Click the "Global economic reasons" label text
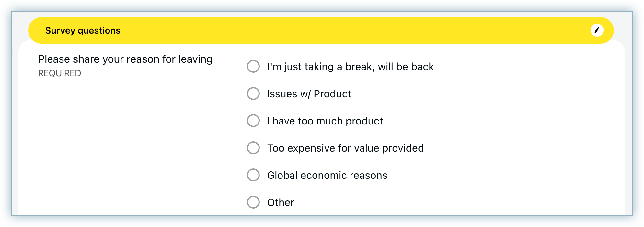 pyautogui.click(x=327, y=175)
